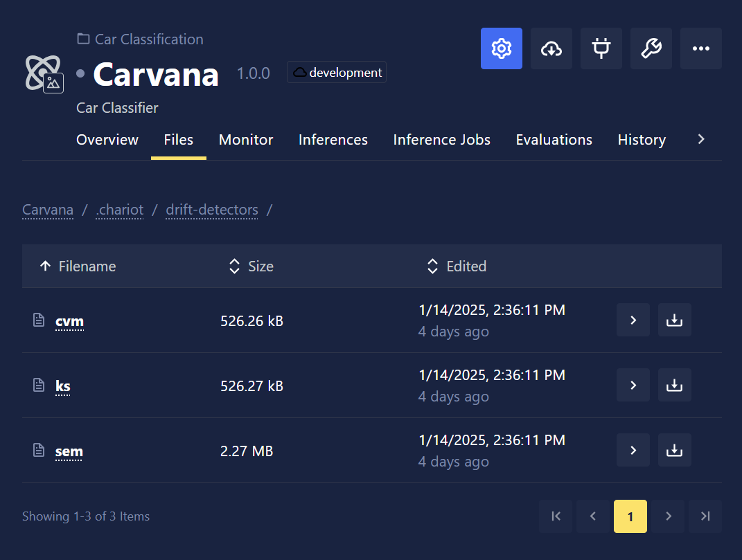The height and width of the screenshot is (560, 742).
Task: Click the wrench tools icon button
Action: [651, 48]
